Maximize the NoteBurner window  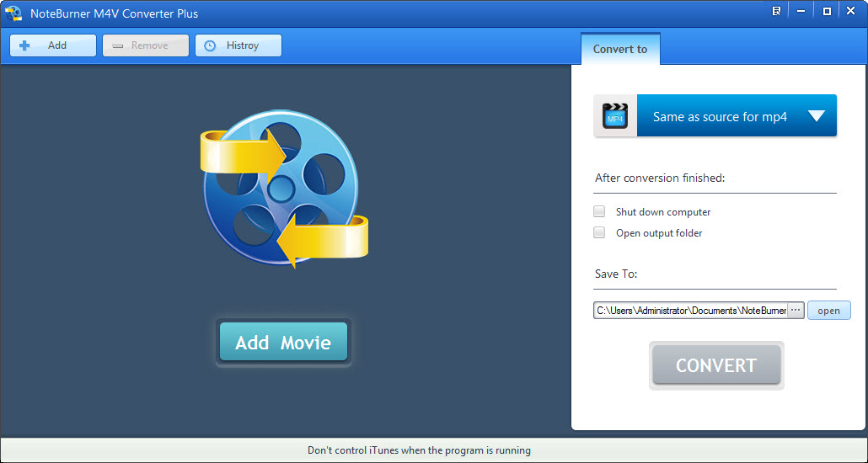tap(827, 11)
